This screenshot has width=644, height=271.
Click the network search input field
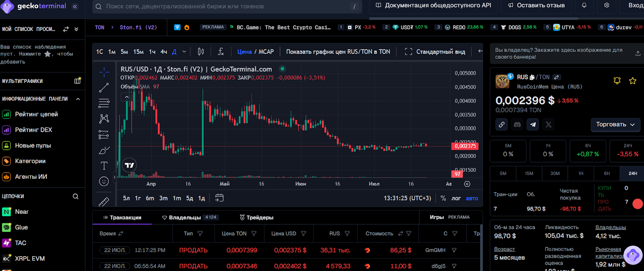pos(227,6)
